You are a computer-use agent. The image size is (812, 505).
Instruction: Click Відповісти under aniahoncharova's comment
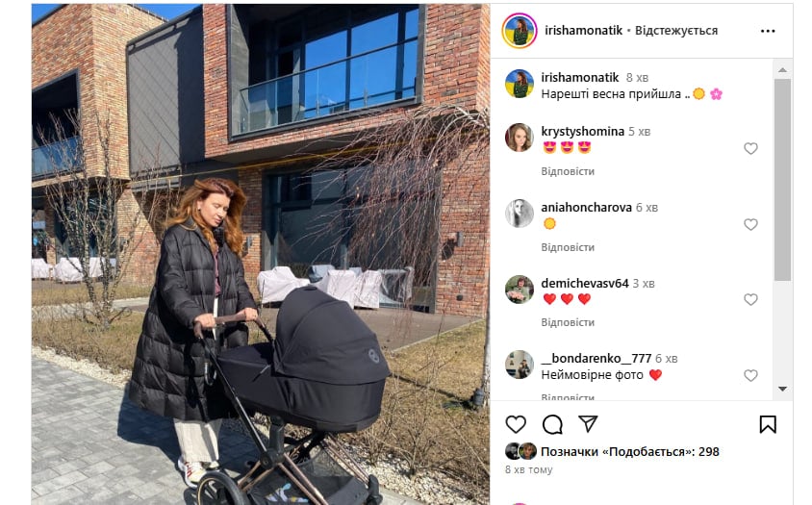pyautogui.click(x=568, y=247)
